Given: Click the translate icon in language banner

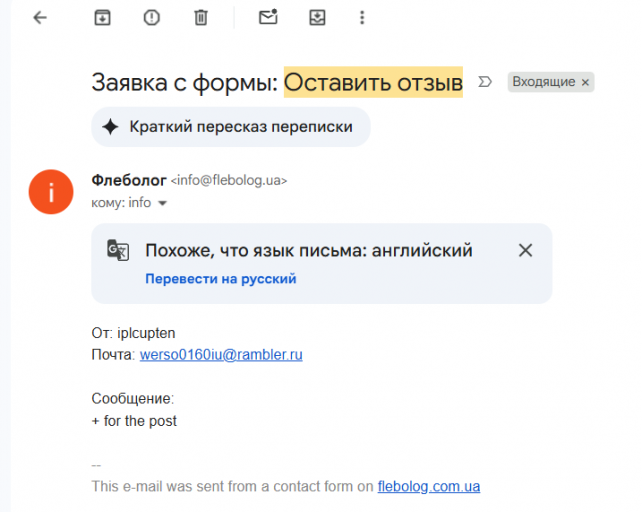Looking at the screenshot, I should 118,251.
